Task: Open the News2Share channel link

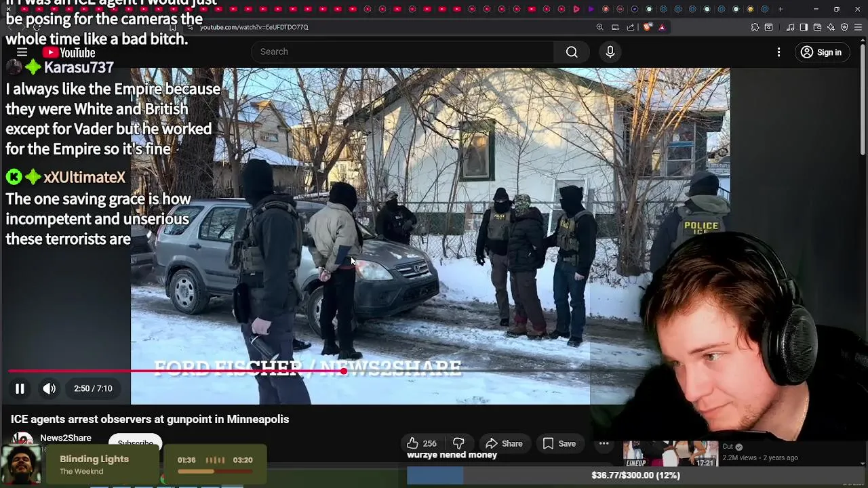Action: point(66,438)
